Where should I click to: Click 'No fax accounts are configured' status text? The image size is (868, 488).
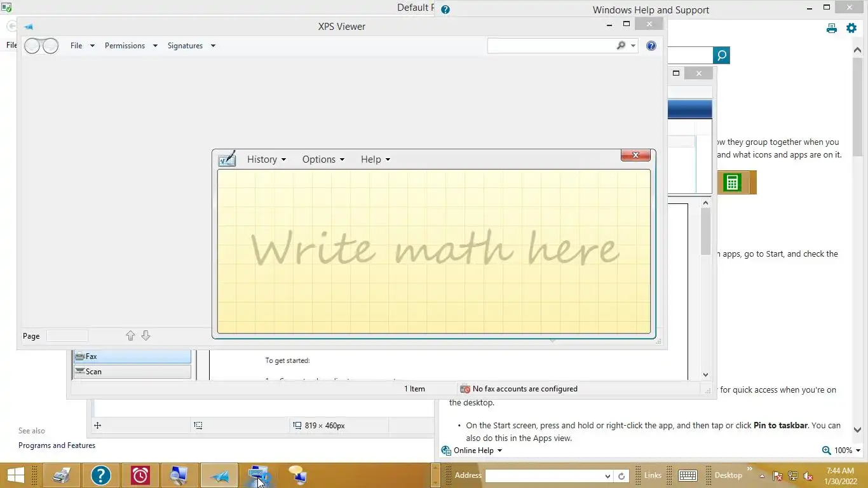(525, 389)
